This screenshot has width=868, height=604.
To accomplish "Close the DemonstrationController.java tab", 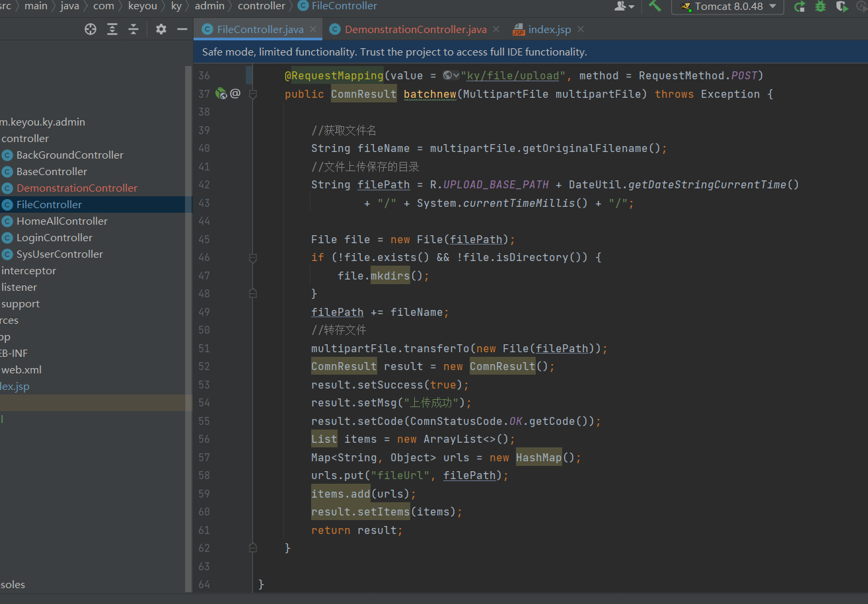I will pyautogui.click(x=497, y=29).
